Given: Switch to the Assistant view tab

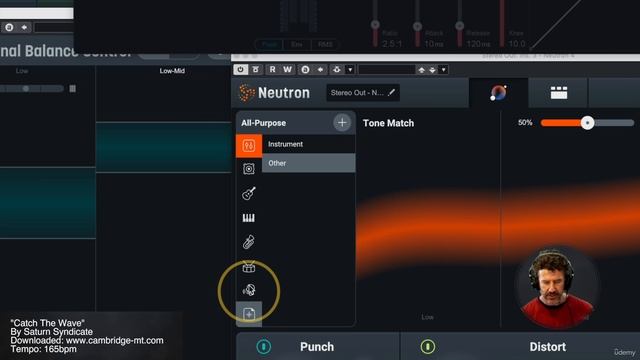Looking at the screenshot, I should coord(498,93).
